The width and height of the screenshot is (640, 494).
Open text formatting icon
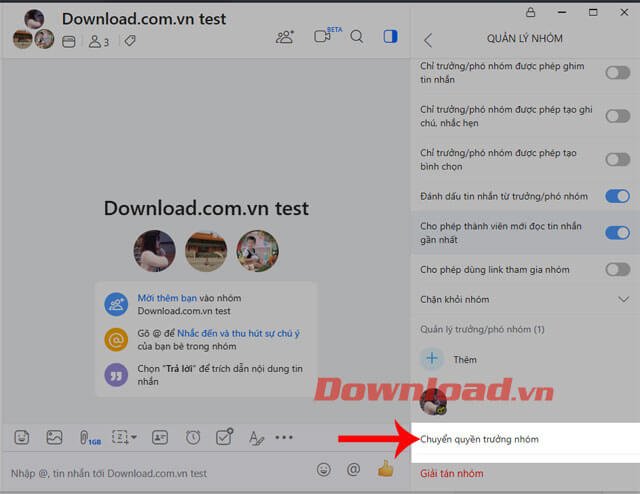click(256, 438)
